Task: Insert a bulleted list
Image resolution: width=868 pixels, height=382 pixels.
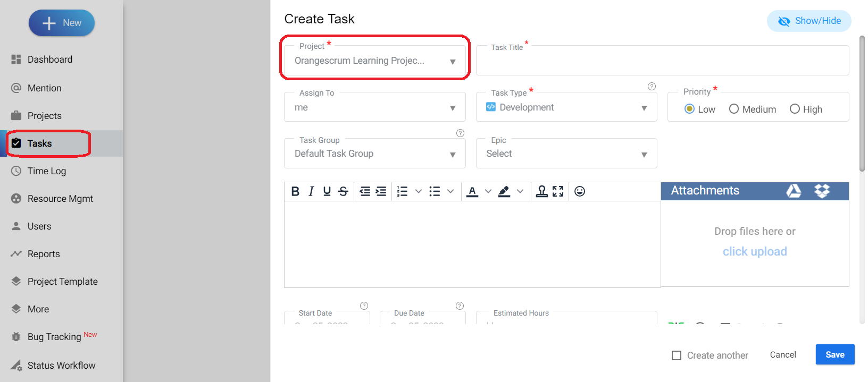Action: tap(435, 191)
